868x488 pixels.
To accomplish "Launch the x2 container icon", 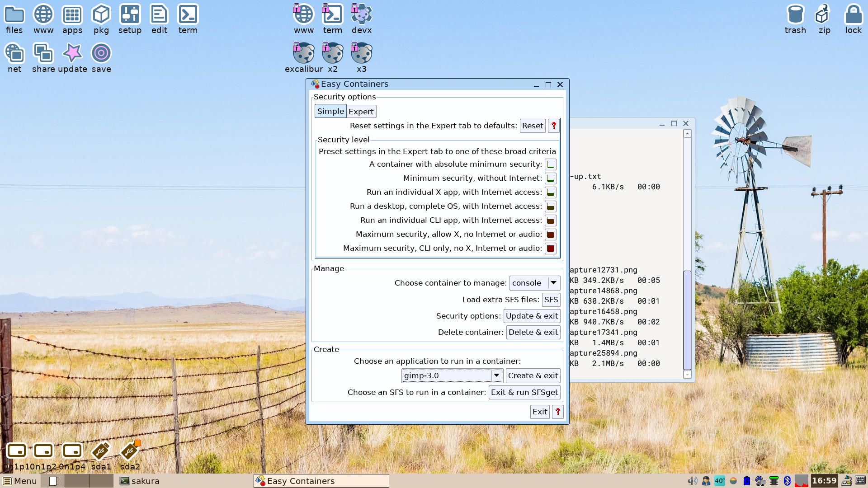I will 333,58.
